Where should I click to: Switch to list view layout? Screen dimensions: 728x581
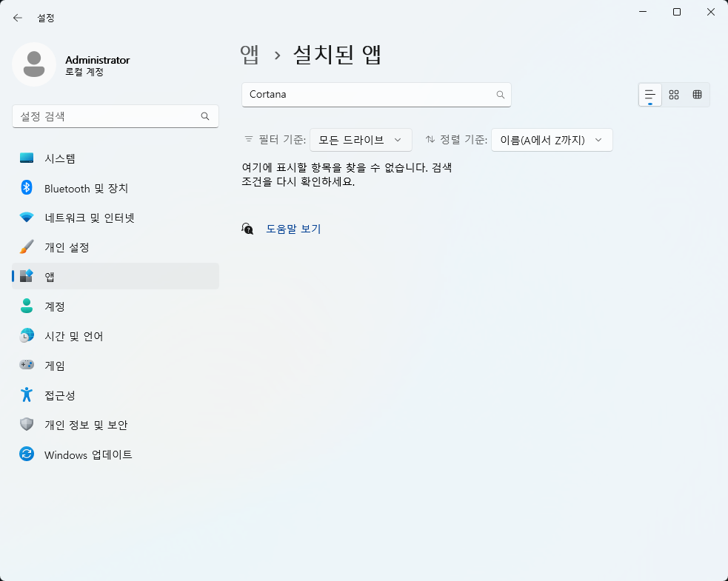click(650, 95)
